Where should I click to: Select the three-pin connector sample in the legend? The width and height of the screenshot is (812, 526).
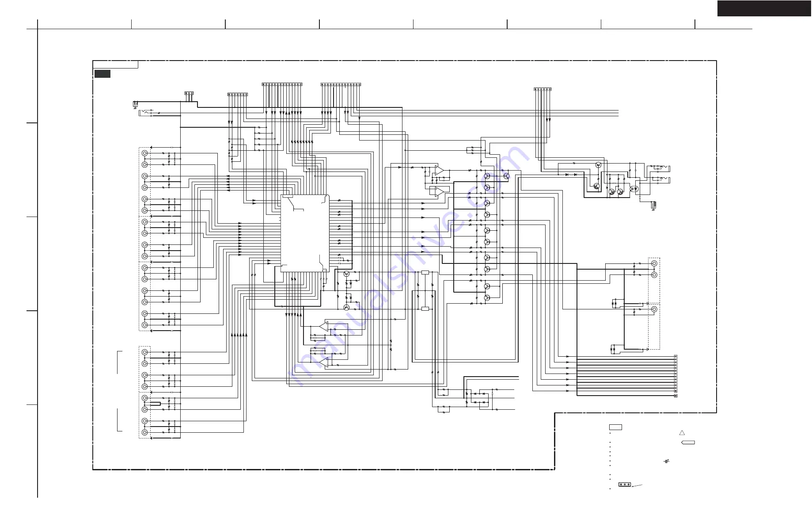[624, 484]
